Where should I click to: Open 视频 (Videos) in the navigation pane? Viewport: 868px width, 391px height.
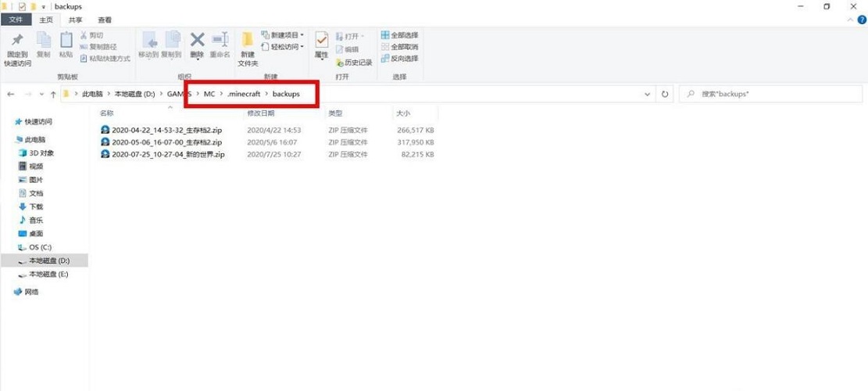(x=31, y=167)
